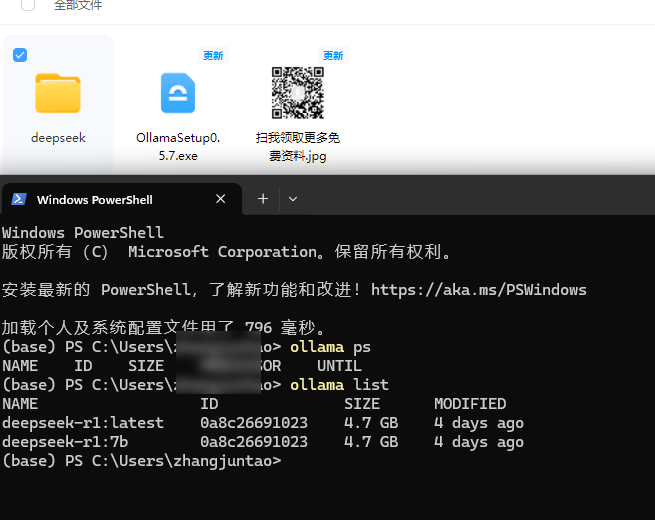Click the 扫我领取更多免费资料.jpg file name
655x520 pixels.
coord(297,147)
